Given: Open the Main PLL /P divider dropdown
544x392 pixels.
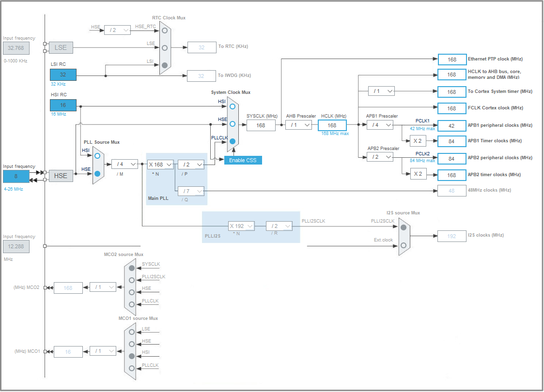Looking at the screenshot, I should point(191,164).
